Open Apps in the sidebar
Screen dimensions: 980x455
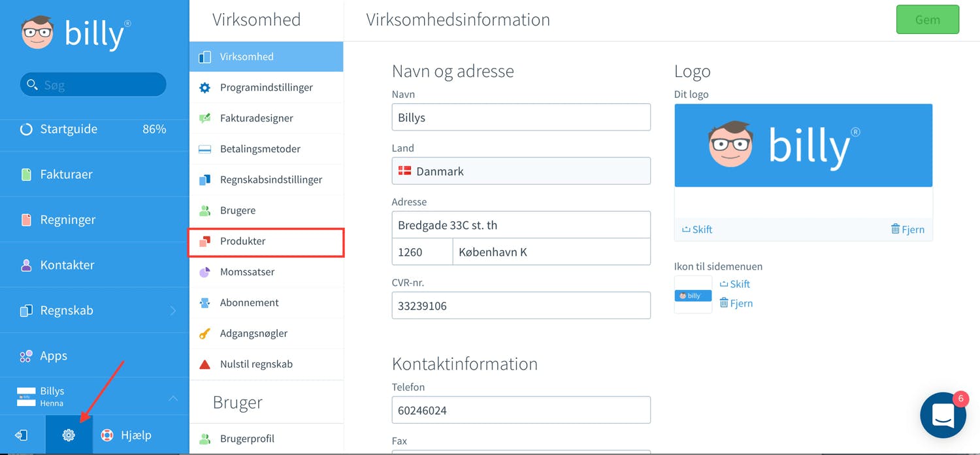click(x=95, y=356)
